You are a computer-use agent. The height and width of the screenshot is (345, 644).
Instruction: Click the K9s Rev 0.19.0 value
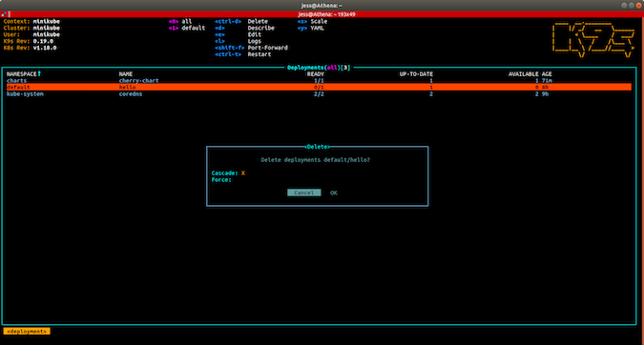43,41
